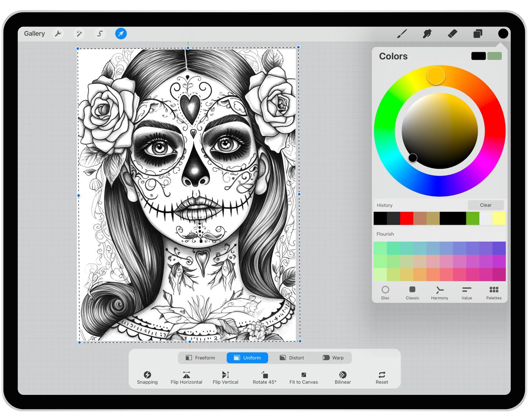Open the Palettes view

coord(494,292)
